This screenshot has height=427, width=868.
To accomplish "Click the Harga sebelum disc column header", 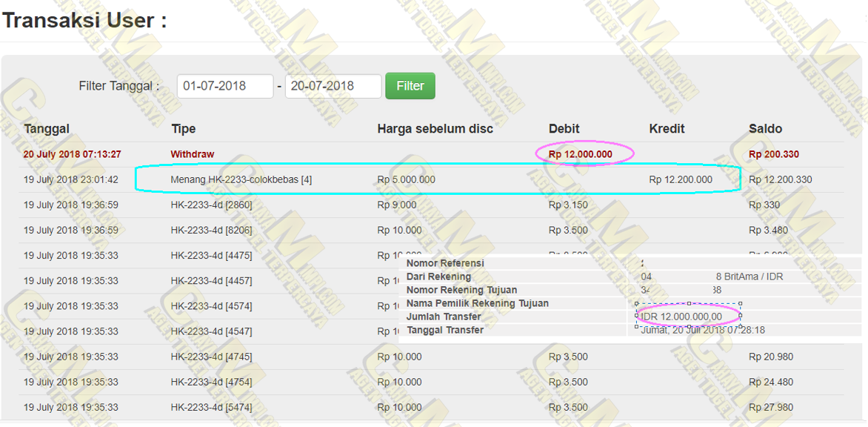I will click(435, 129).
